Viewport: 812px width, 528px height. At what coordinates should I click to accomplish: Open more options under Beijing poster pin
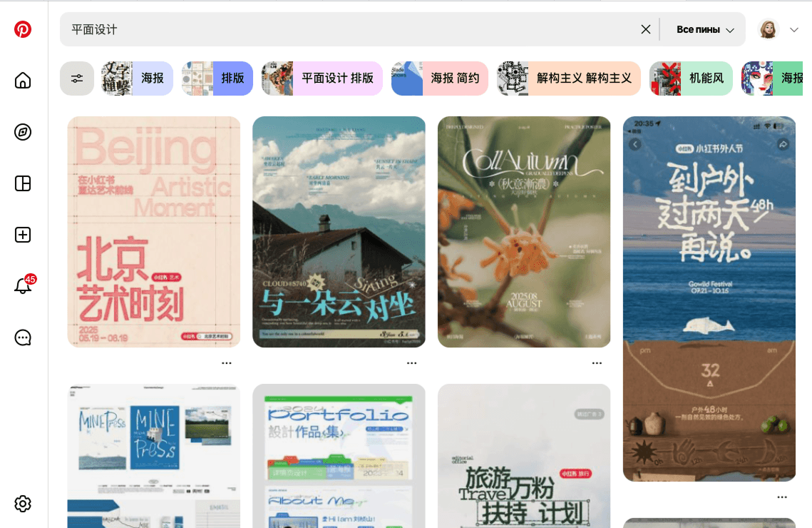[227, 363]
